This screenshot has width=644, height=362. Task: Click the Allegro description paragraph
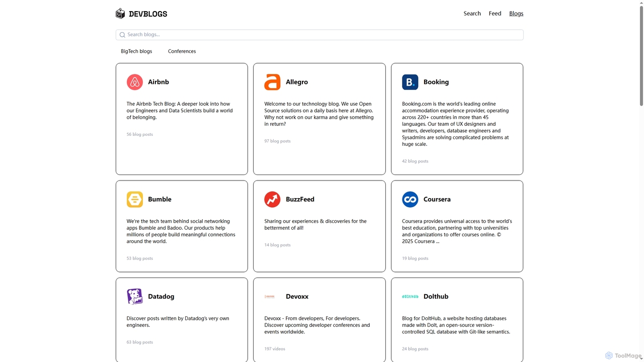(319, 114)
